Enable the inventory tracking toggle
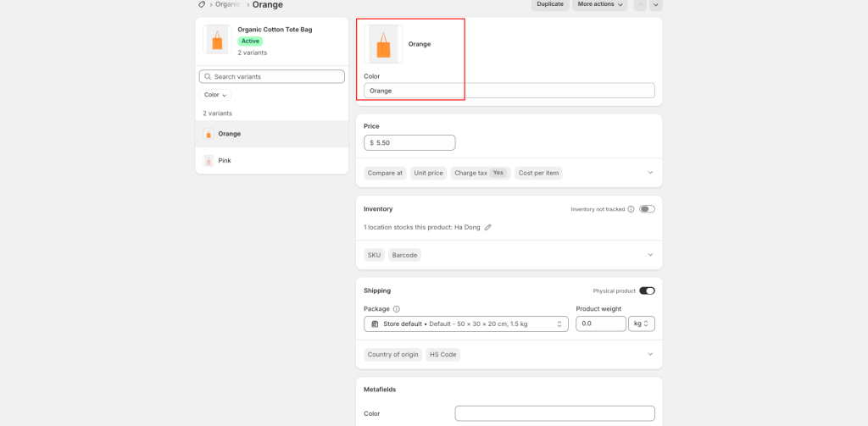This screenshot has width=868, height=426. pos(647,209)
